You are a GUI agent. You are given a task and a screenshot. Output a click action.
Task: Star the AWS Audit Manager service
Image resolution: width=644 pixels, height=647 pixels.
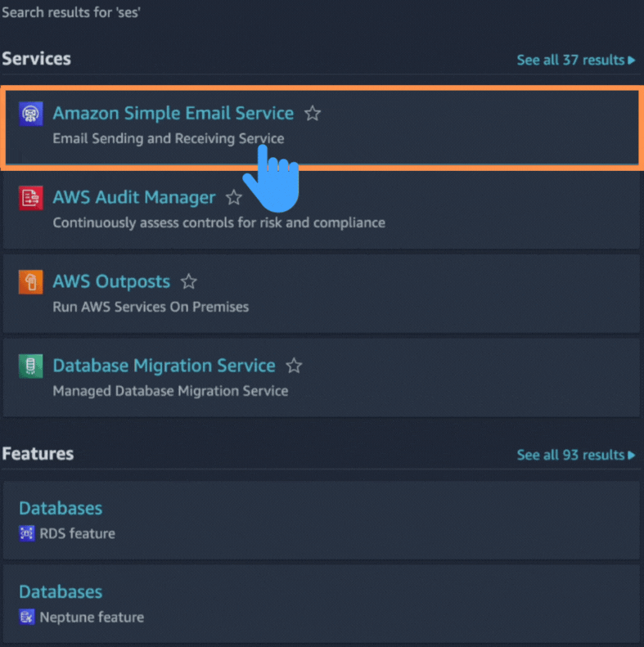[234, 198]
